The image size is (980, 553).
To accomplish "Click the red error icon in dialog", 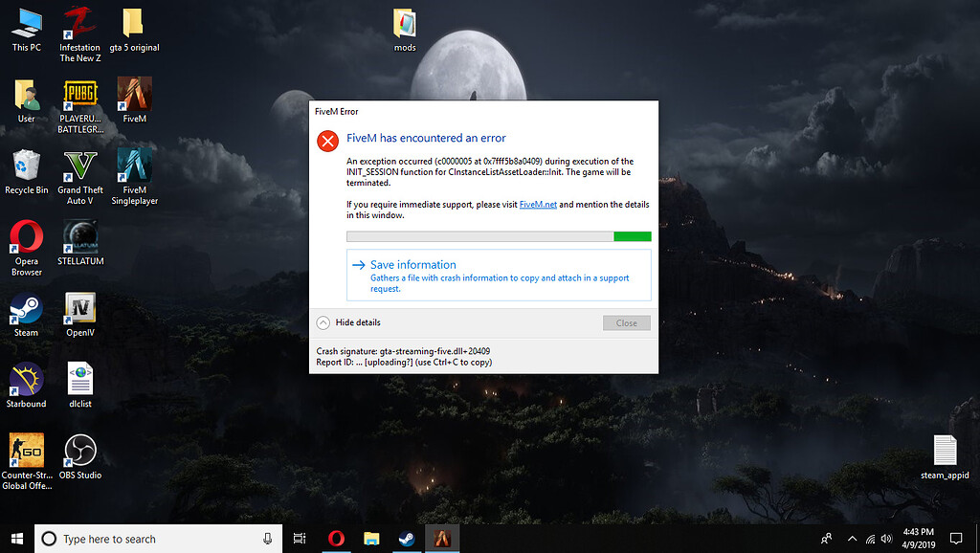I will [327, 142].
